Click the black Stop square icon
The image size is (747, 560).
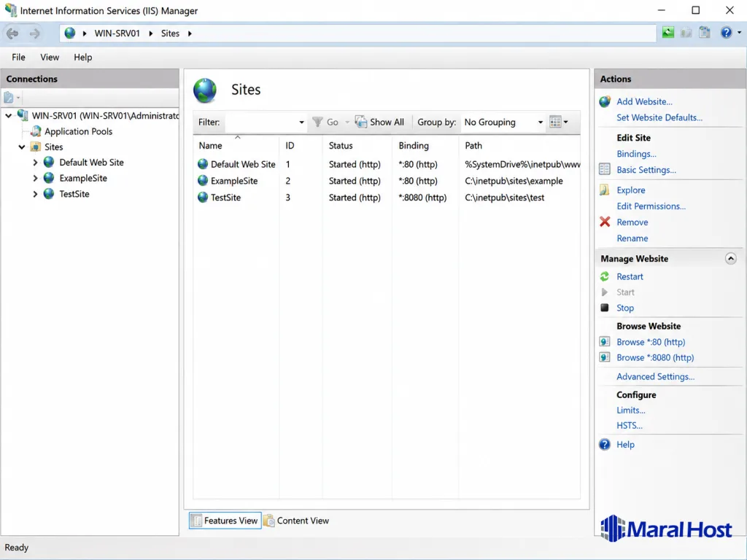(605, 308)
